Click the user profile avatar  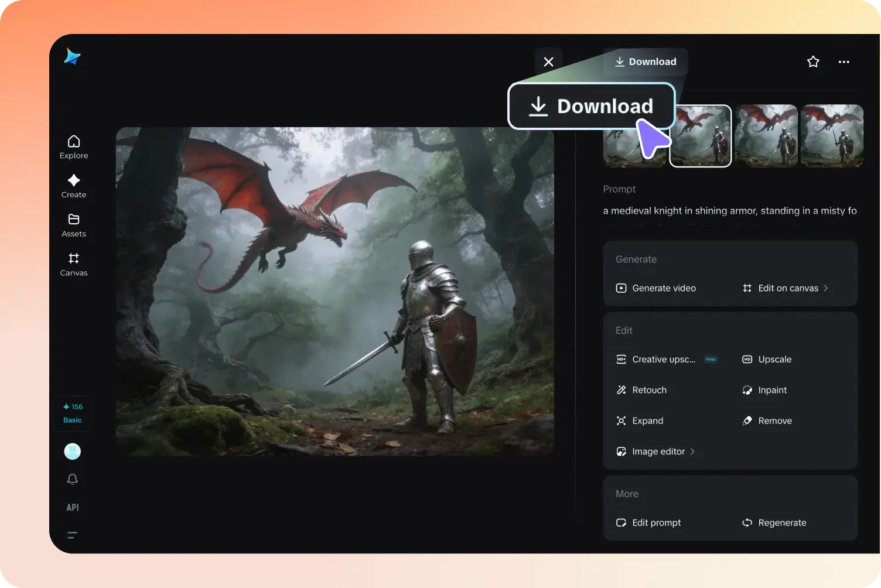[x=73, y=451]
